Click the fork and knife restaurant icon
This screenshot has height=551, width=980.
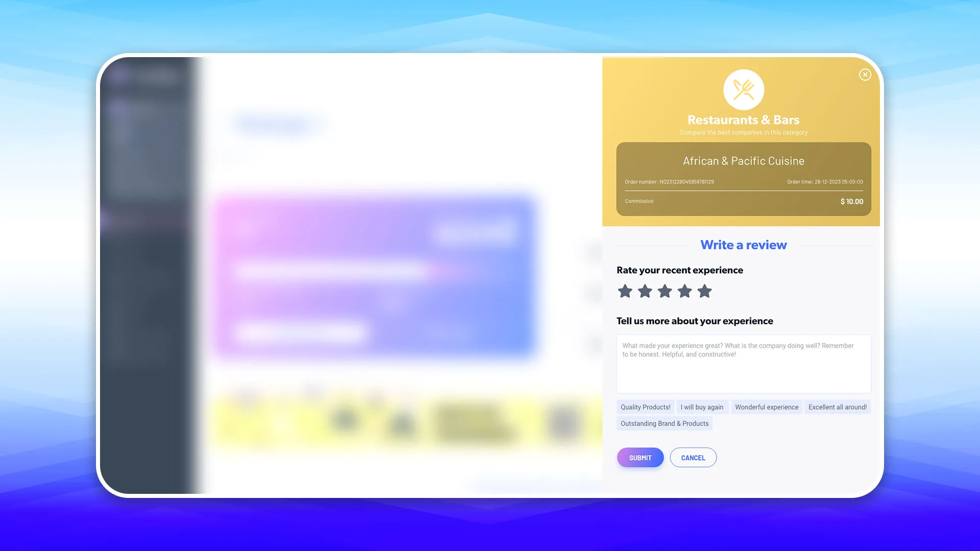[743, 88]
